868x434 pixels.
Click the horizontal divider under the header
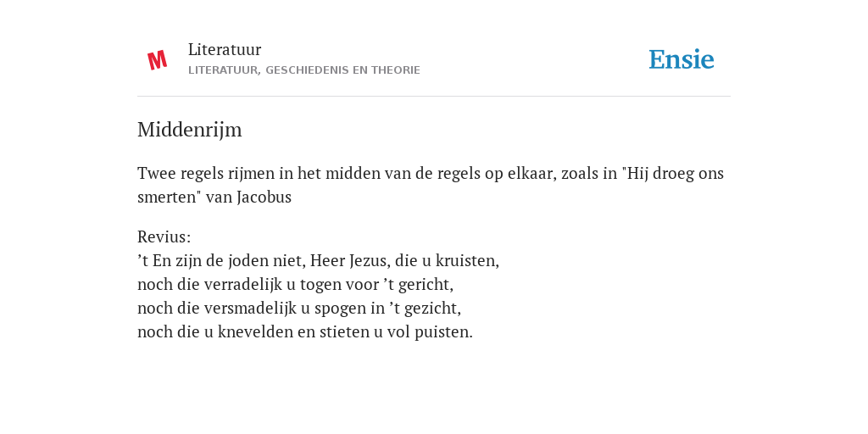pyautogui.click(x=434, y=97)
